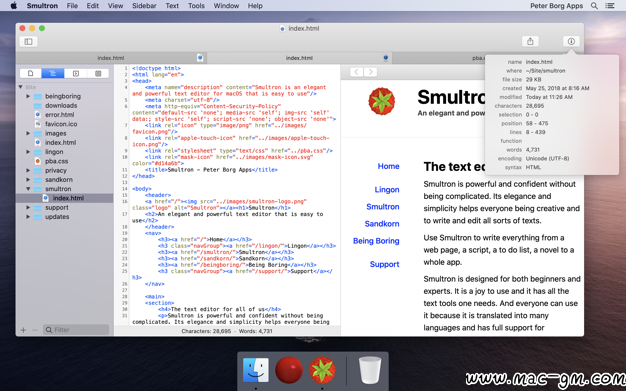The image size is (626, 391).
Task: Follow the Being Boring link in preview
Action: click(376, 241)
